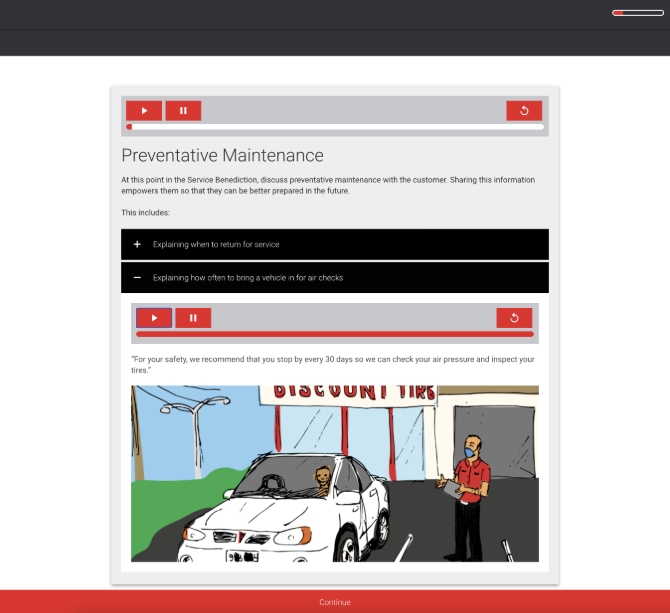670x613 pixels.
Task: Restart the top audio narration
Action: [x=524, y=111]
